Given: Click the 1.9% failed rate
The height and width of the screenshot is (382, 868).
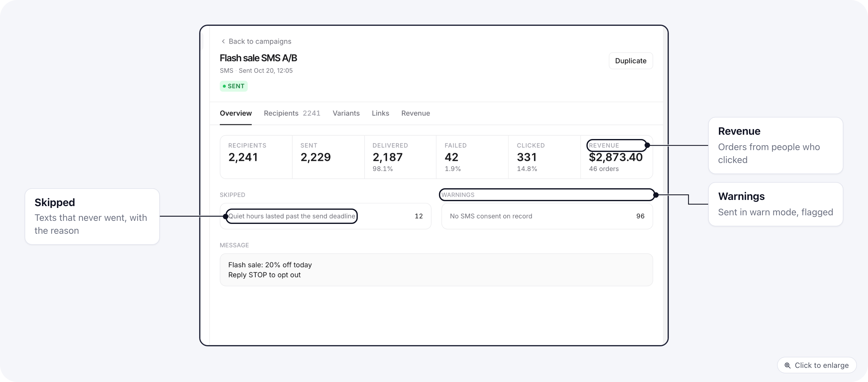Looking at the screenshot, I should 452,169.
